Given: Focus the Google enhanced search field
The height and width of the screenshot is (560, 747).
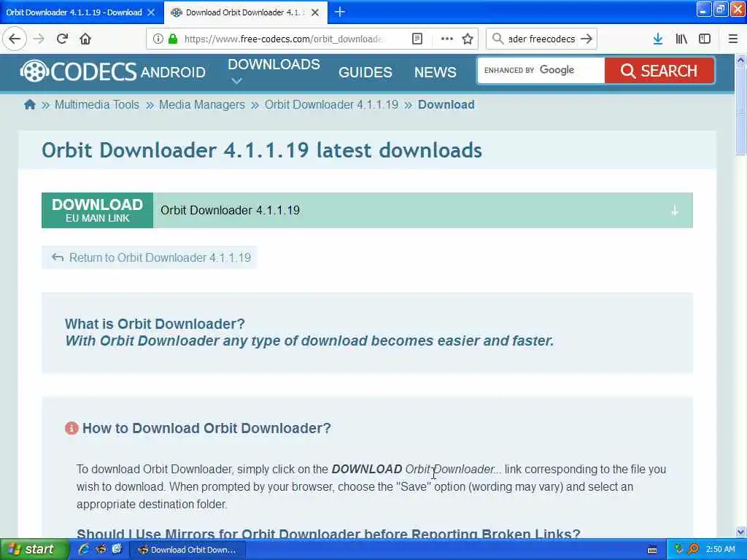Looking at the screenshot, I should click(x=541, y=71).
